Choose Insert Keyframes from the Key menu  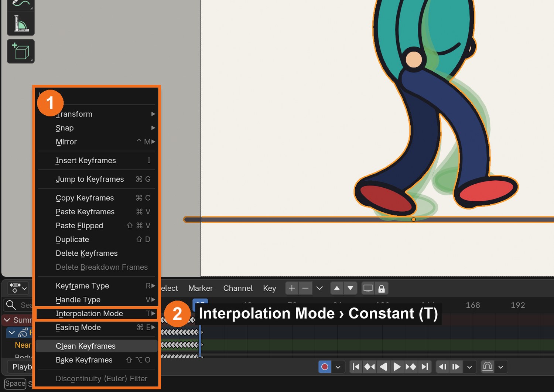97,160
